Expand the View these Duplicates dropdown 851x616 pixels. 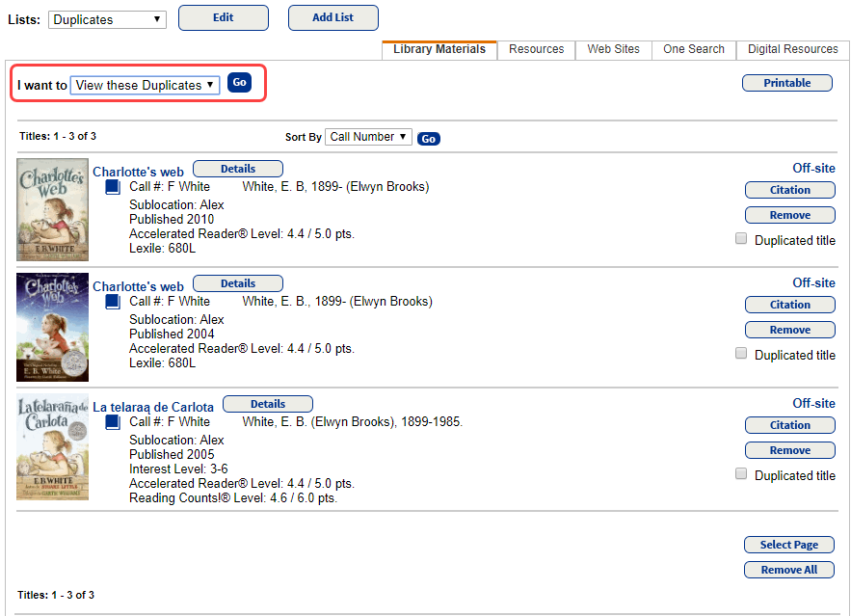[145, 85]
